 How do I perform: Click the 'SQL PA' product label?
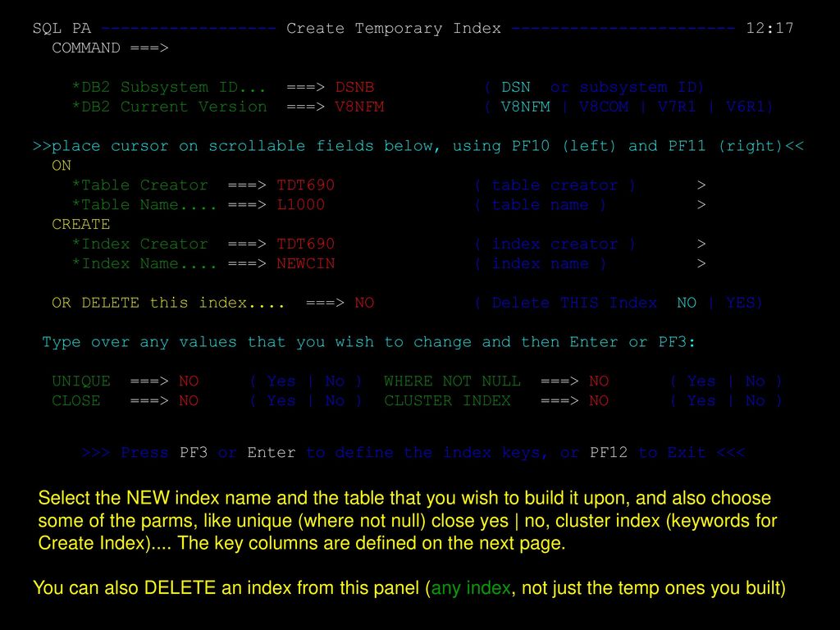[62, 29]
